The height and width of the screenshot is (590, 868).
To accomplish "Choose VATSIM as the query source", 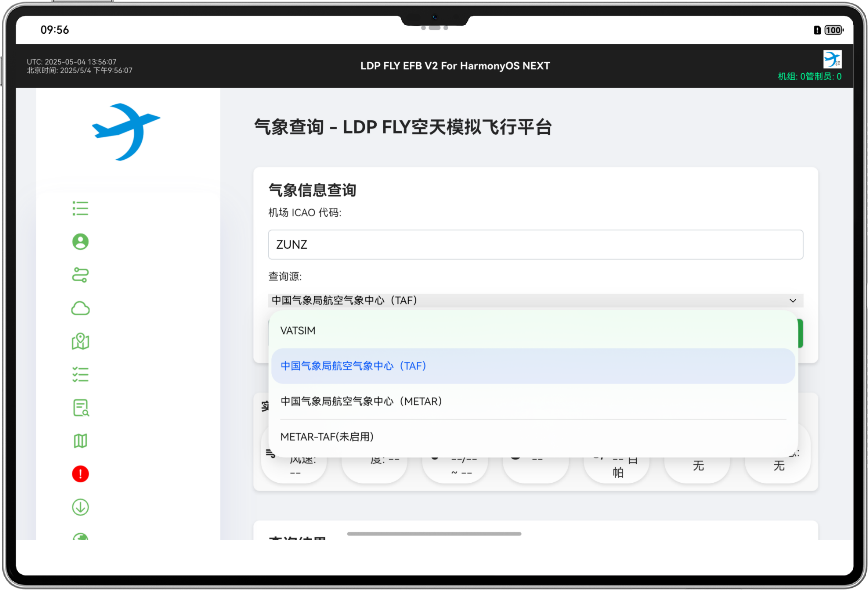I will click(298, 330).
